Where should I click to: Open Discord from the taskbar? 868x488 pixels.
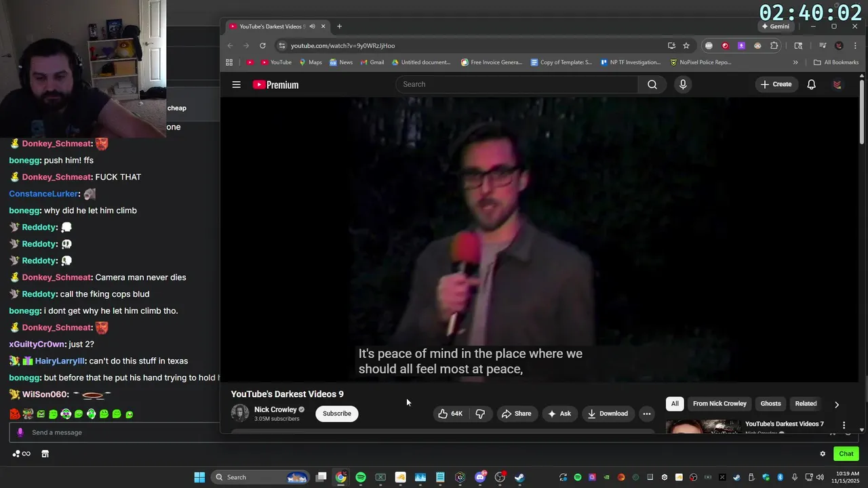coord(480,477)
